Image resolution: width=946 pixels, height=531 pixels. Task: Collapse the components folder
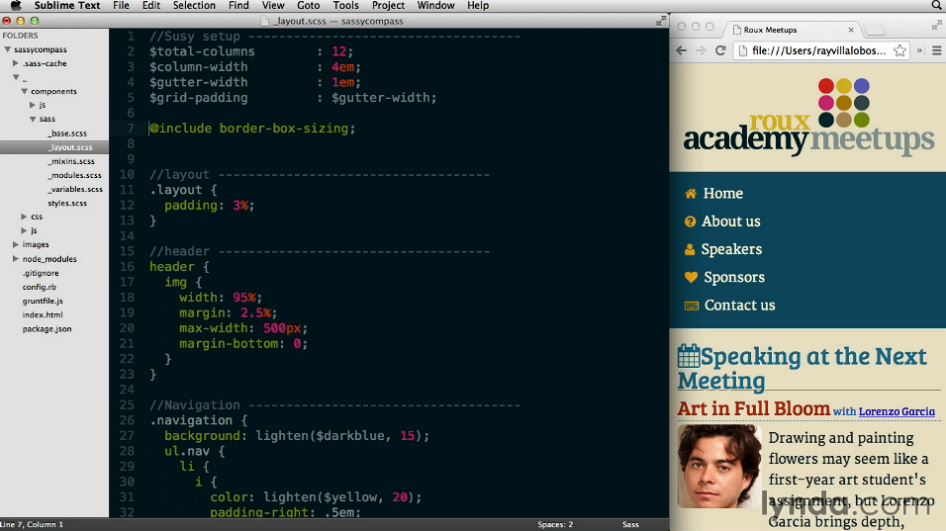(24, 91)
